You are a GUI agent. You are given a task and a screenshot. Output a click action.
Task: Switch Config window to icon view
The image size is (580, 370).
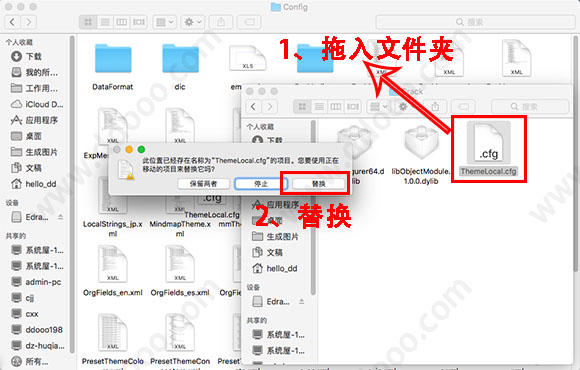pyautogui.click(x=88, y=22)
